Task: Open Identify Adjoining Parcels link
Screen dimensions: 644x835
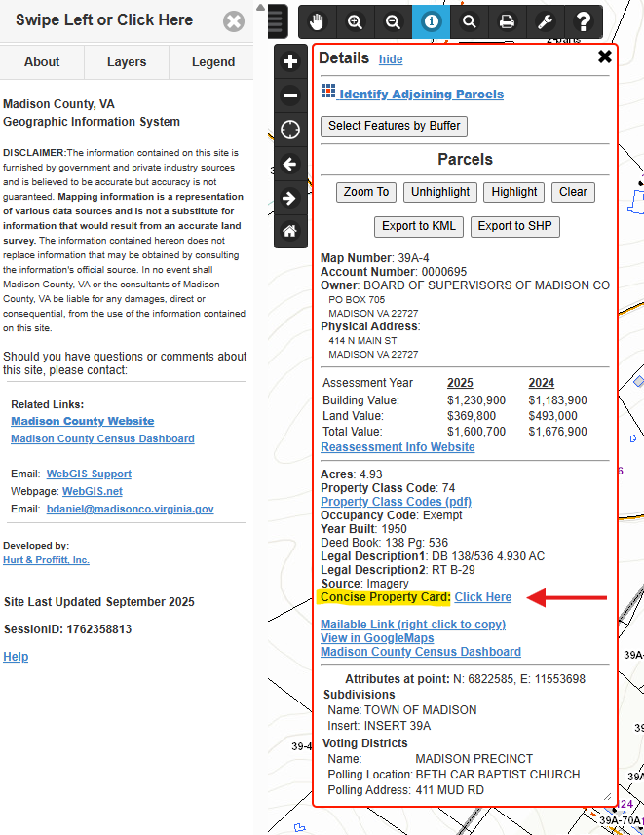Action: 421,95
